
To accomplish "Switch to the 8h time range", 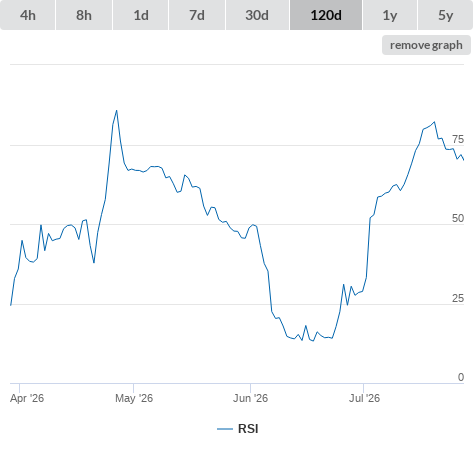I will tap(84, 15).
